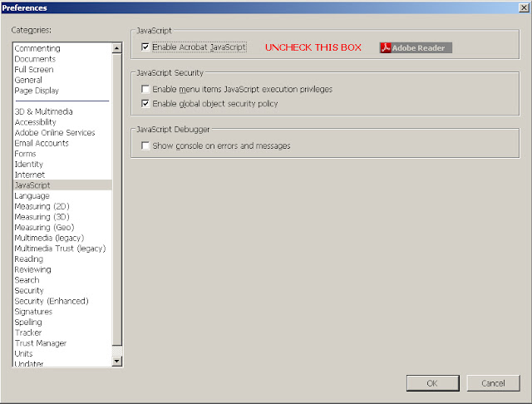
Task: Uncheck Enable Acrobat JavaScript checkbox
Action: [145, 47]
